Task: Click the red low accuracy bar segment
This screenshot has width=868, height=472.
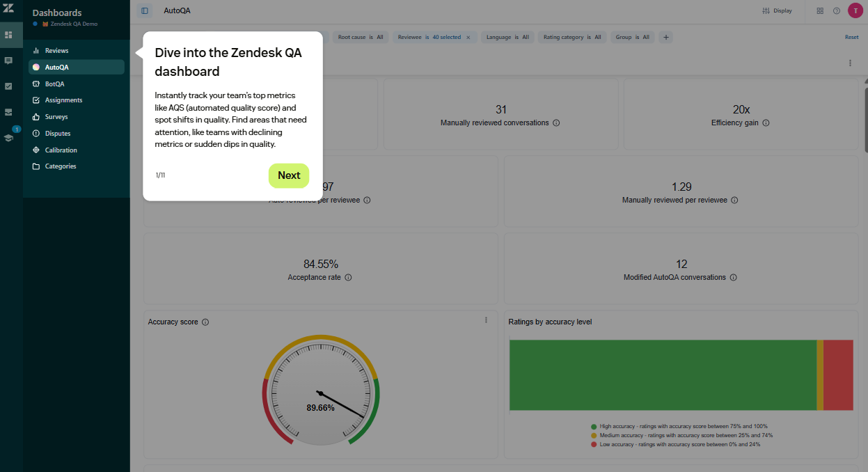Action: (x=838, y=375)
